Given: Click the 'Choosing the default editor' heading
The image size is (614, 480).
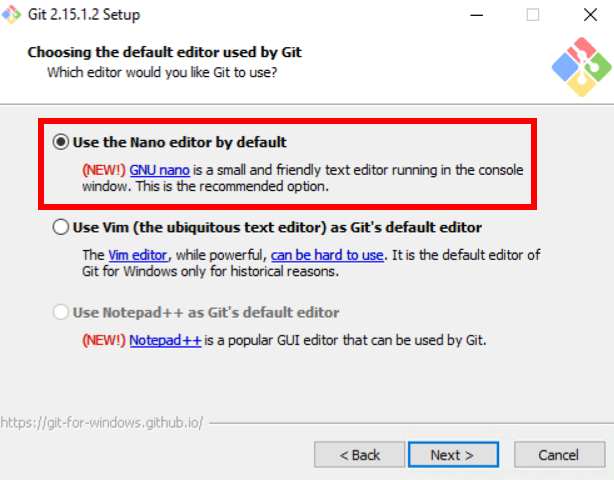Looking at the screenshot, I should [164, 52].
